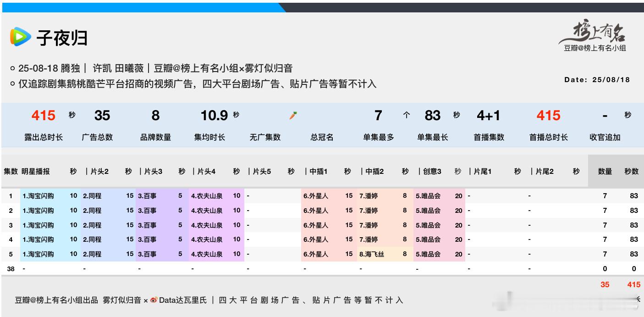Click the red 35 total below 数量 column

(605, 284)
